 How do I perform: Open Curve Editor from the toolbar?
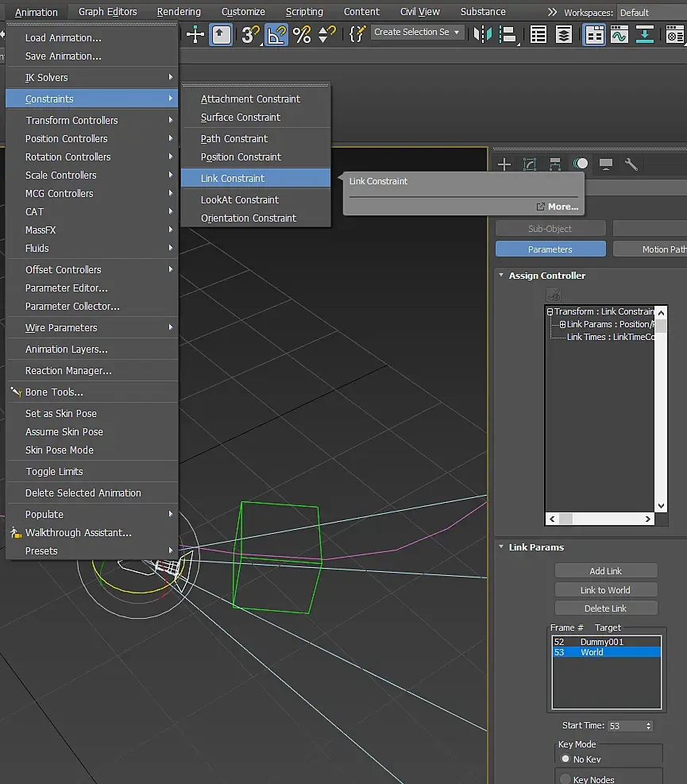click(x=619, y=34)
